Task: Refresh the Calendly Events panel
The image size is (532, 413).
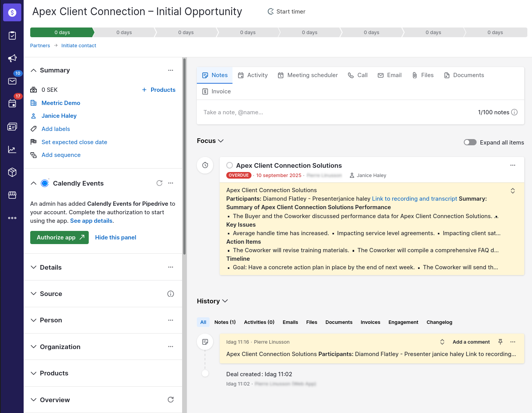Action: 159,183
